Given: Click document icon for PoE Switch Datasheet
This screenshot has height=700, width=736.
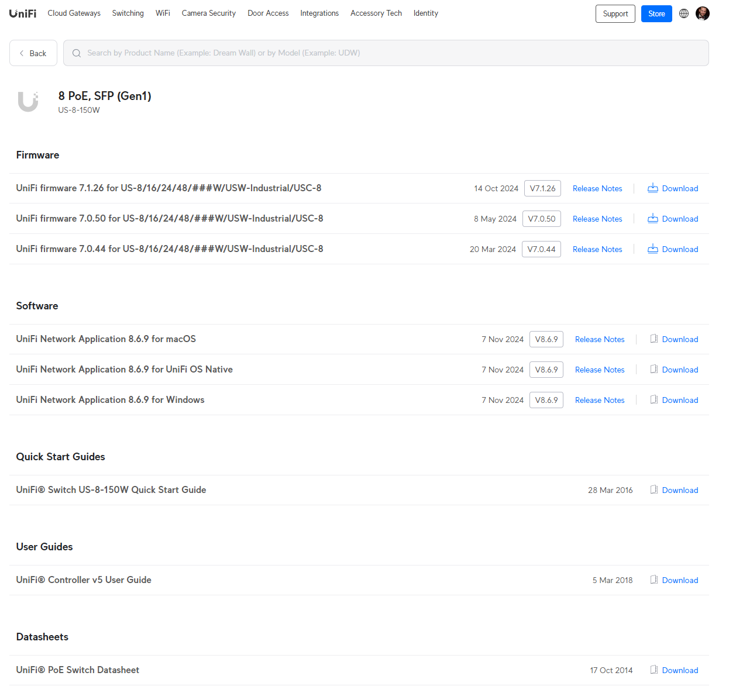Looking at the screenshot, I should 654,670.
